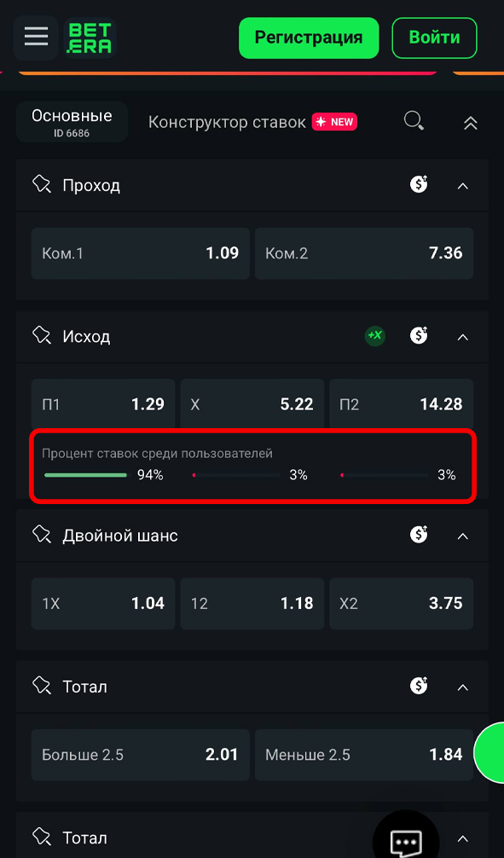Click the Регистрация button
The image size is (504, 858).
[x=309, y=38]
